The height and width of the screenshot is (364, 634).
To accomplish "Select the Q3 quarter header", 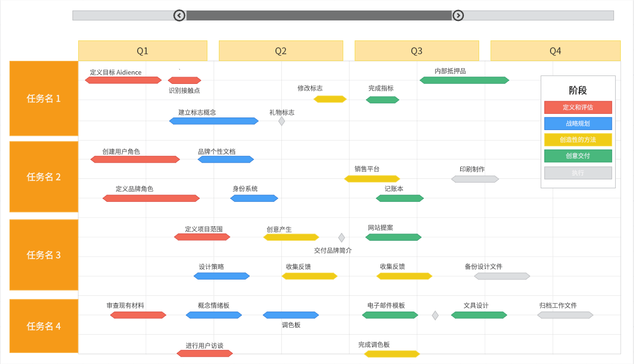I will [417, 50].
